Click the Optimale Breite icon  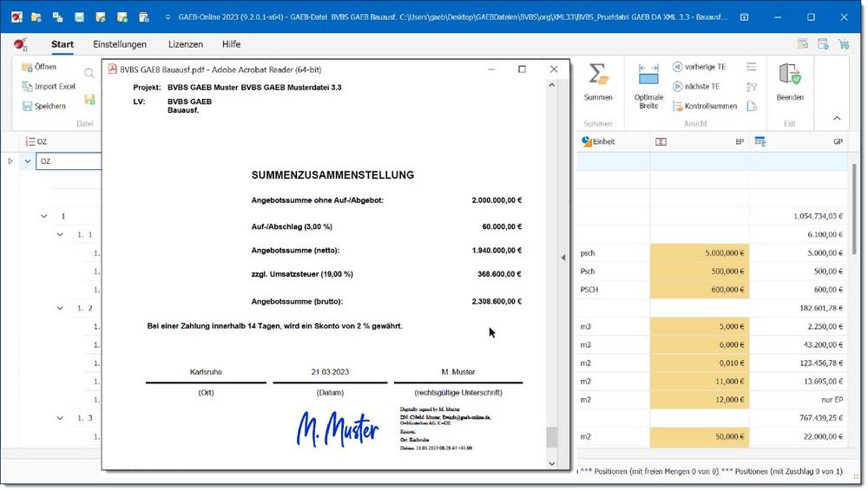coord(648,75)
